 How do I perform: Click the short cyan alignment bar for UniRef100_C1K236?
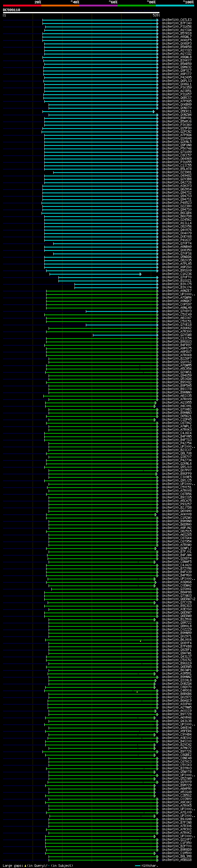tap(96, 274)
